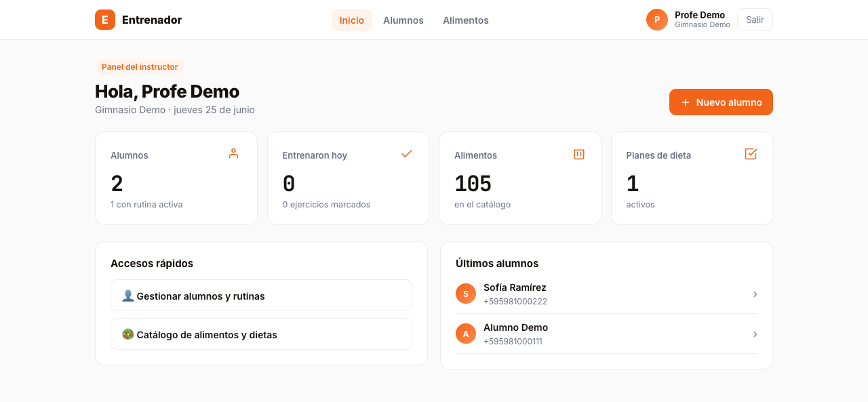Click the checkbox icon in Planes de dieta card
This screenshot has width=868, height=402.
751,154
